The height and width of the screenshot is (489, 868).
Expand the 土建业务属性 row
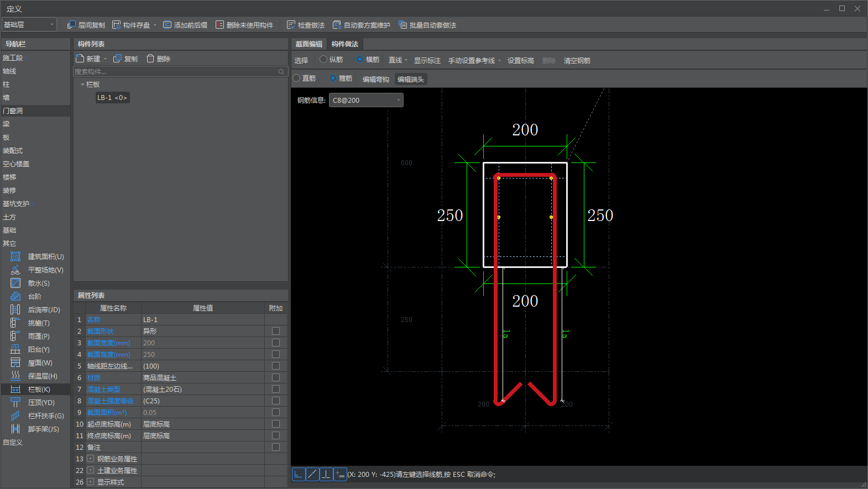point(91,470)
